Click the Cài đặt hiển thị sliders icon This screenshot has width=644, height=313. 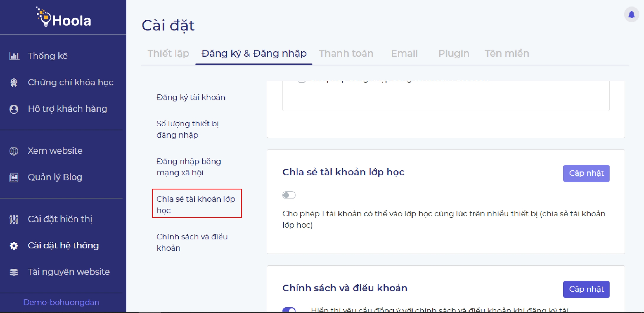coord(14,219)
